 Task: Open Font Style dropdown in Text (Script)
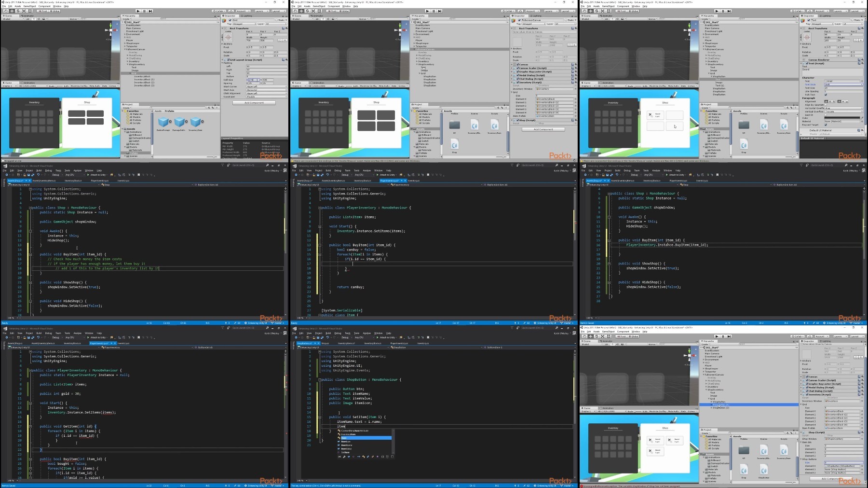844,84
